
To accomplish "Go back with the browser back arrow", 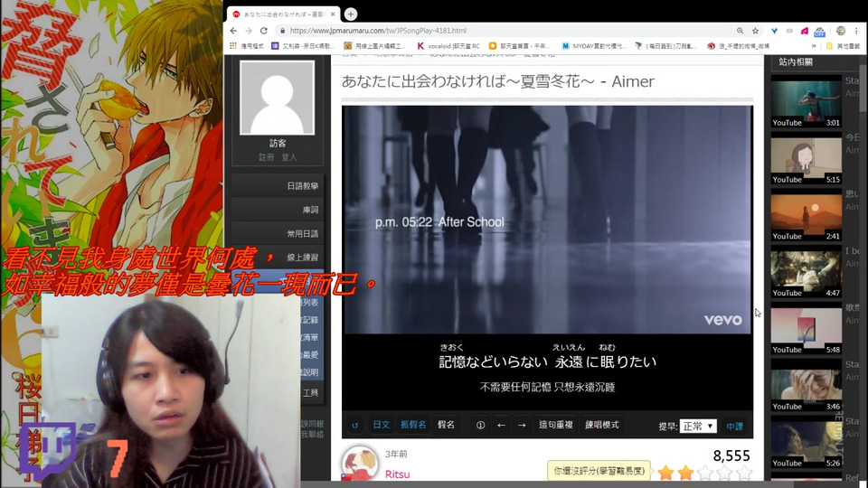I will 233,31.
